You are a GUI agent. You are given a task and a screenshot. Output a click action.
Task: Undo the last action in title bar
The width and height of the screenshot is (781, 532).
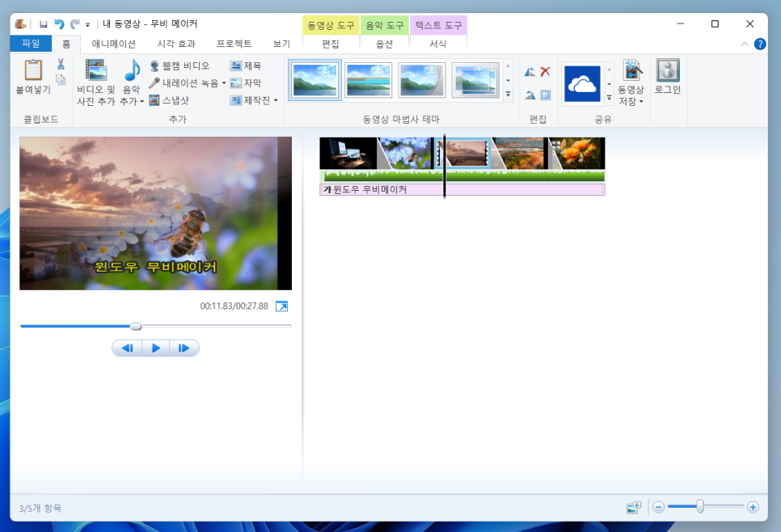[x=59, y=24]
